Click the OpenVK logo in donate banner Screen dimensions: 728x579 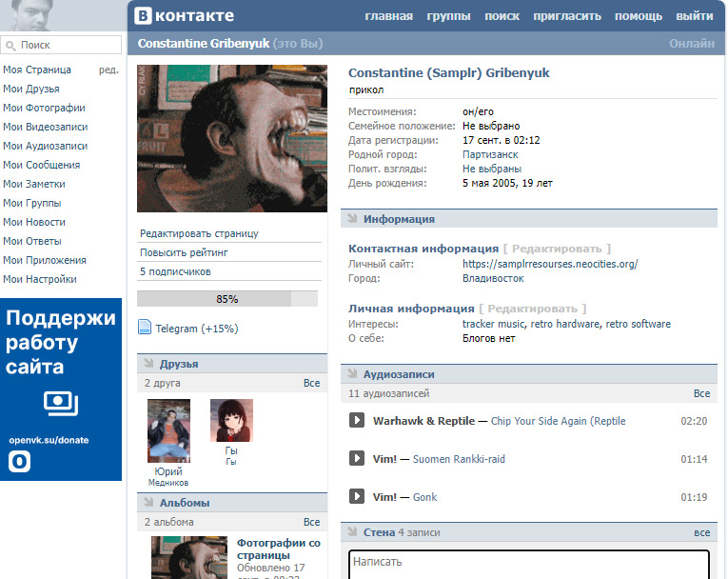click(19, 462)
